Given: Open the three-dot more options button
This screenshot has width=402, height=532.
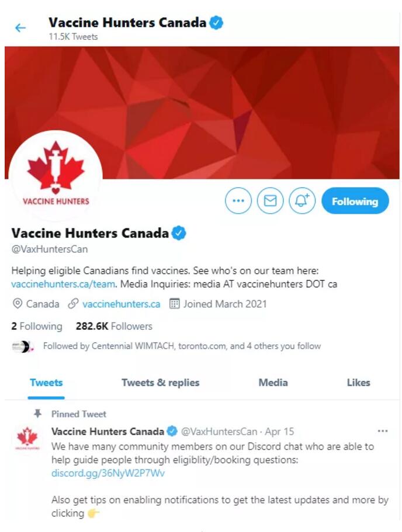Looking at the screenshot, I should point(238,200).
